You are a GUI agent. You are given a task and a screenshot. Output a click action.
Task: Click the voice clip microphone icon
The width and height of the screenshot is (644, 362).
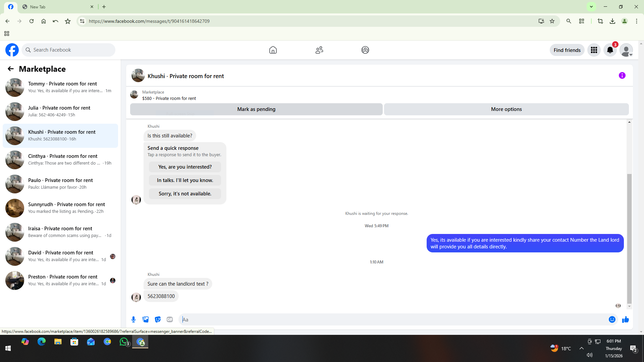point(133,319)
